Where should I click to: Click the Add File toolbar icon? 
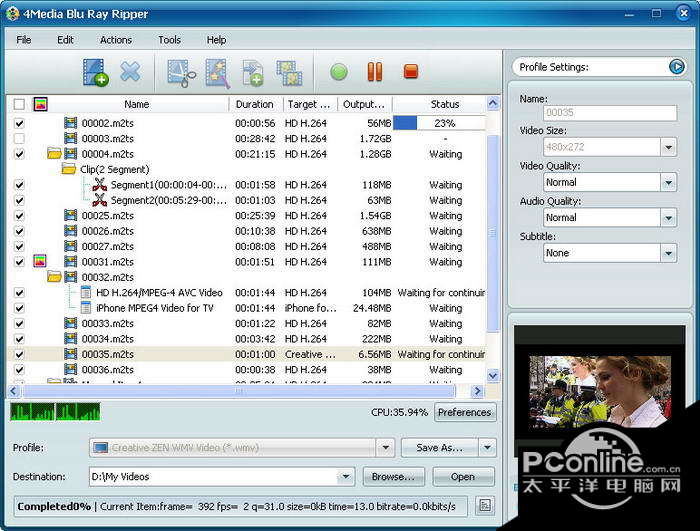click(x=96, y=72)
